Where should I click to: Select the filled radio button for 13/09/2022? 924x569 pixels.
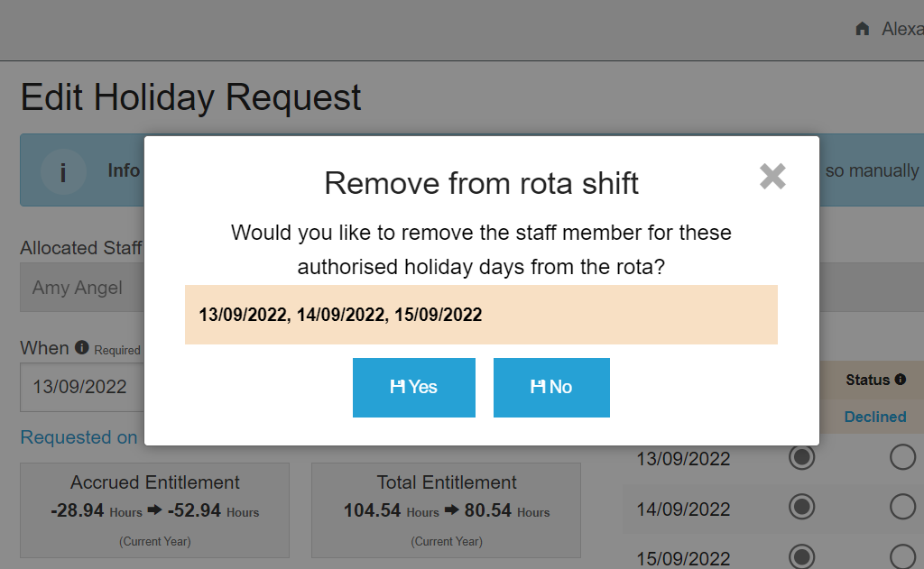point(802,457)
